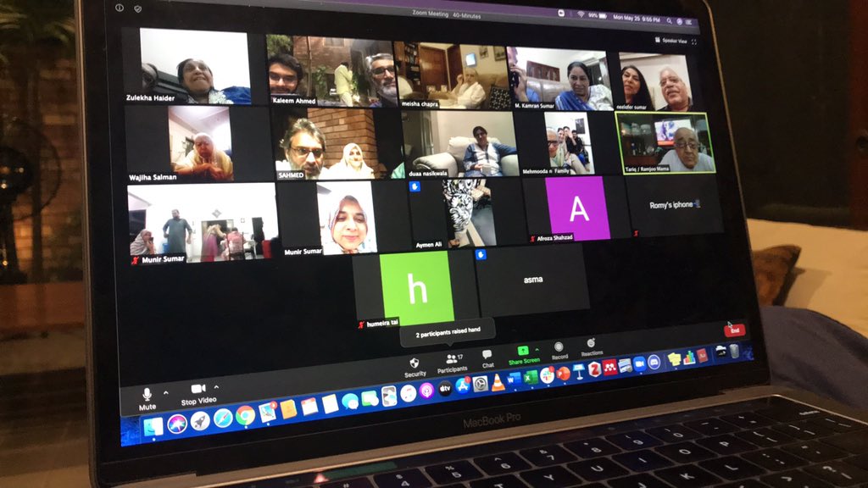Viewport: 868px width, 488px height.
Task: Expand audio options arrow beside Mute
Action: (x=165, y=392)
